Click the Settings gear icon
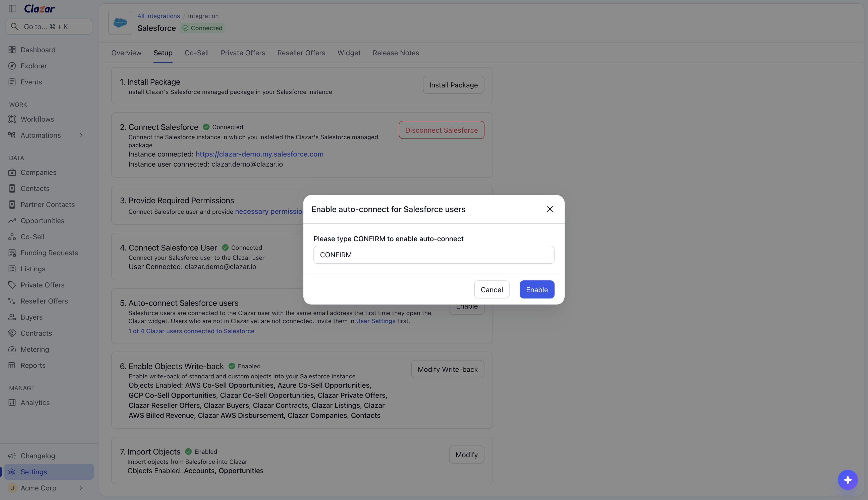Viewport: 868px width, 500px height. point(12,472)
